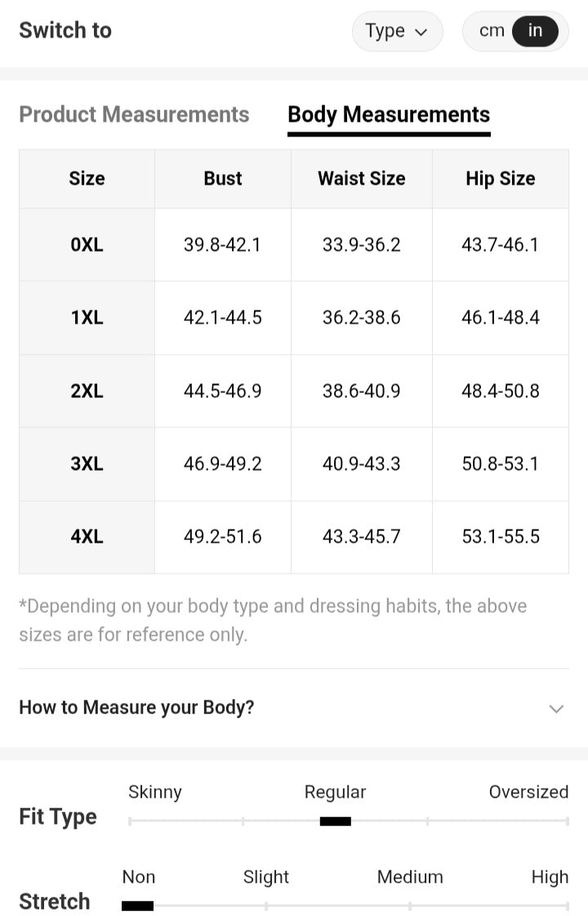Click the chevron beside How to Measure

pyautogui.click(x=556, y=708)
